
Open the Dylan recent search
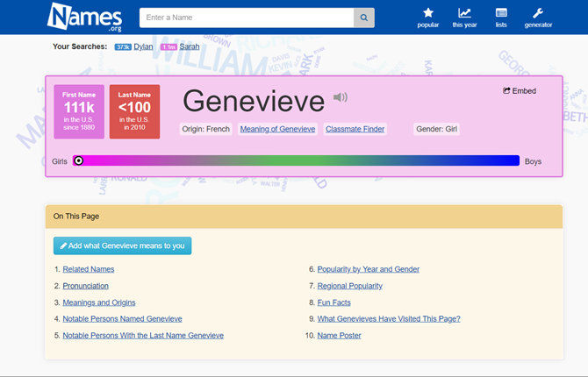(x=145, y=46)
